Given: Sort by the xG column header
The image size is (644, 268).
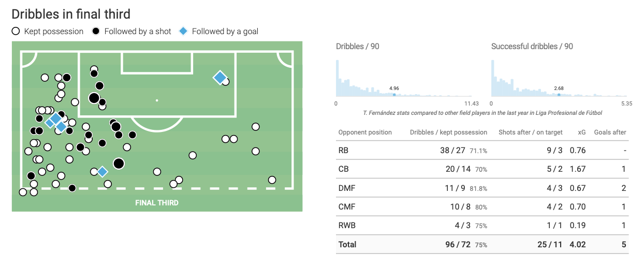Looking at the screenshot, I should (581, 132).
